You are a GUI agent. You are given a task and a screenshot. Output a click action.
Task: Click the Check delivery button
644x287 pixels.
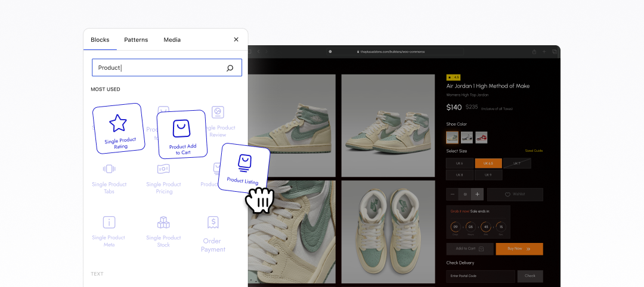click(x=530, y=276)
